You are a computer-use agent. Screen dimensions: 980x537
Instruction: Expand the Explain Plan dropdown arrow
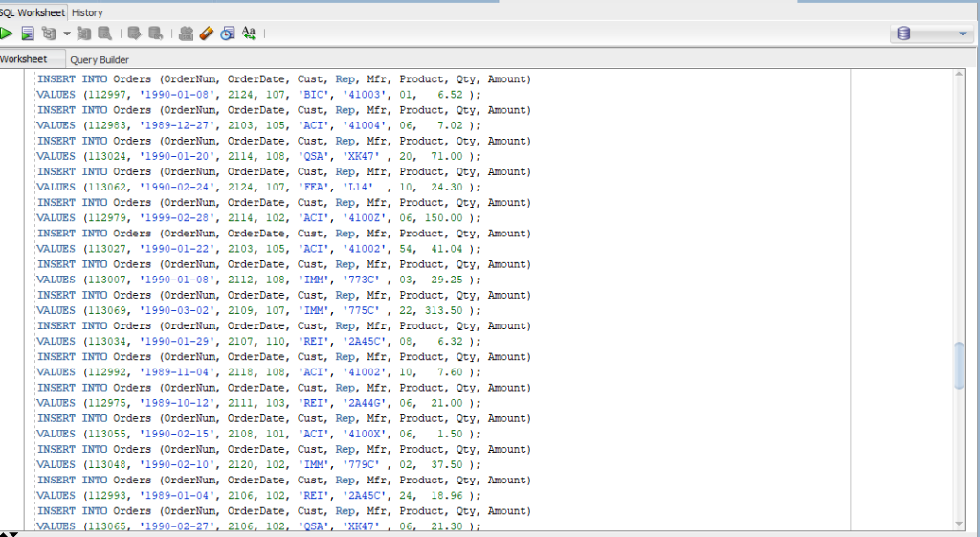pos(66,34)
